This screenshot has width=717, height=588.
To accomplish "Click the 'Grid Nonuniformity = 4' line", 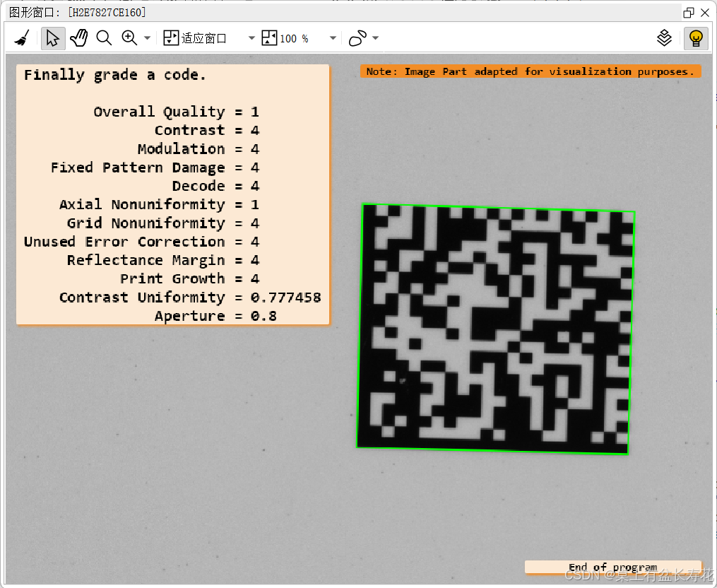I will click(163, 223).
